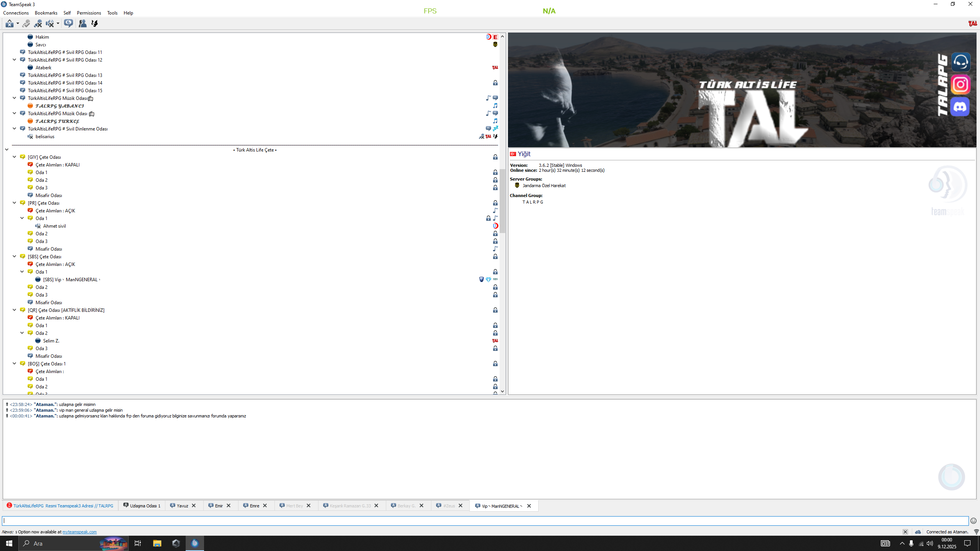Click diamond badge icon on Vip ManNGENERAL row
This screenshot has height=551, width=980.
point(488,280)
